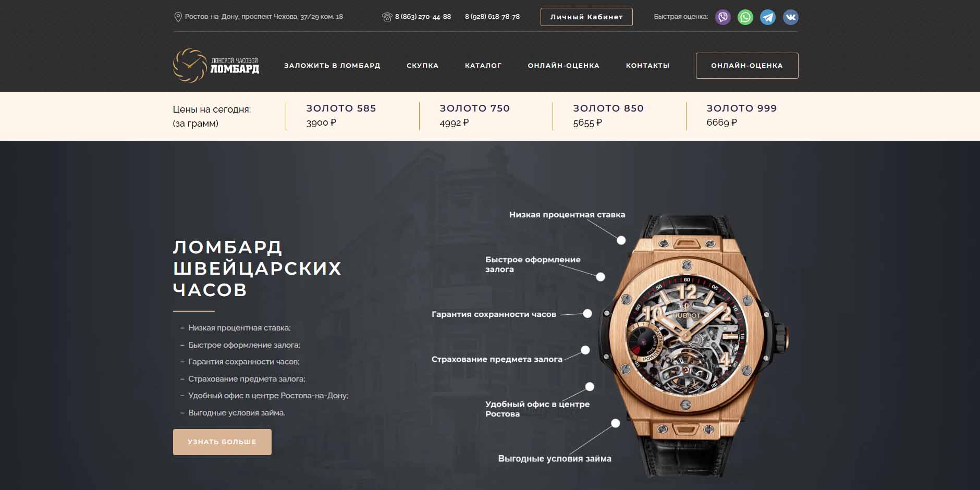Open the Viber quick appraisal icon
This screenshot has width=980, height=490.
(723, 17)
